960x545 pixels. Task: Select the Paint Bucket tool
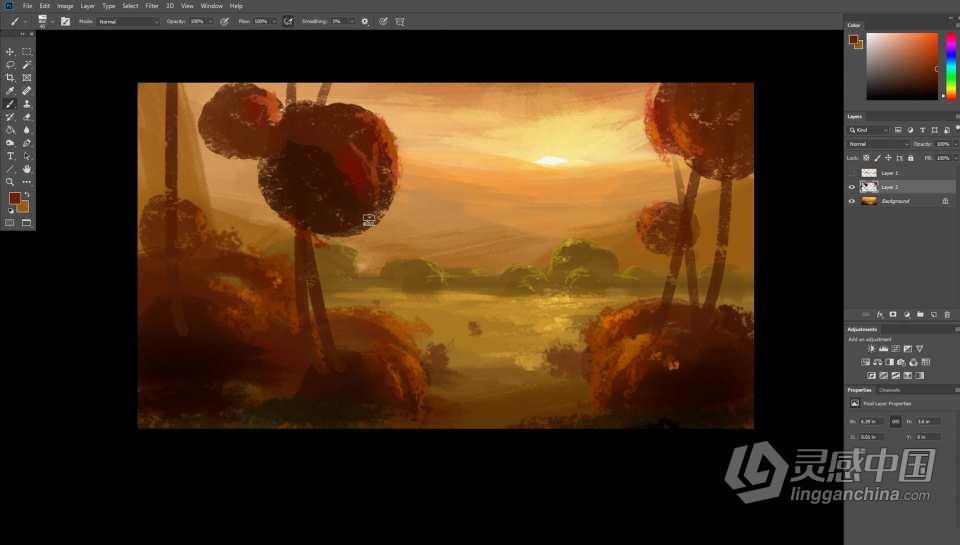(10, 130)
